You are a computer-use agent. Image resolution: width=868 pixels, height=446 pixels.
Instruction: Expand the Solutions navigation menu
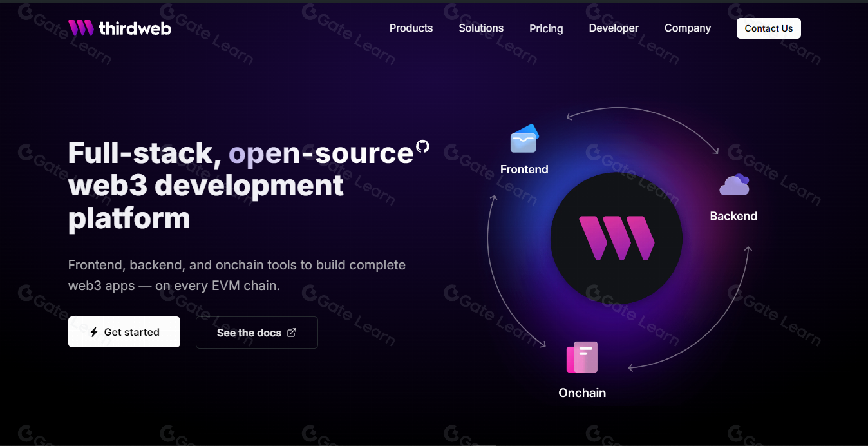pos(481,28)
